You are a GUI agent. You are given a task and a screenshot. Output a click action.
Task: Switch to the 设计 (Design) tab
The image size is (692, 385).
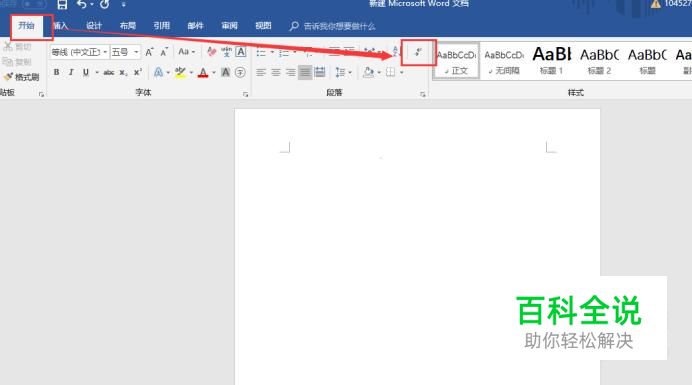click(94, 26)
